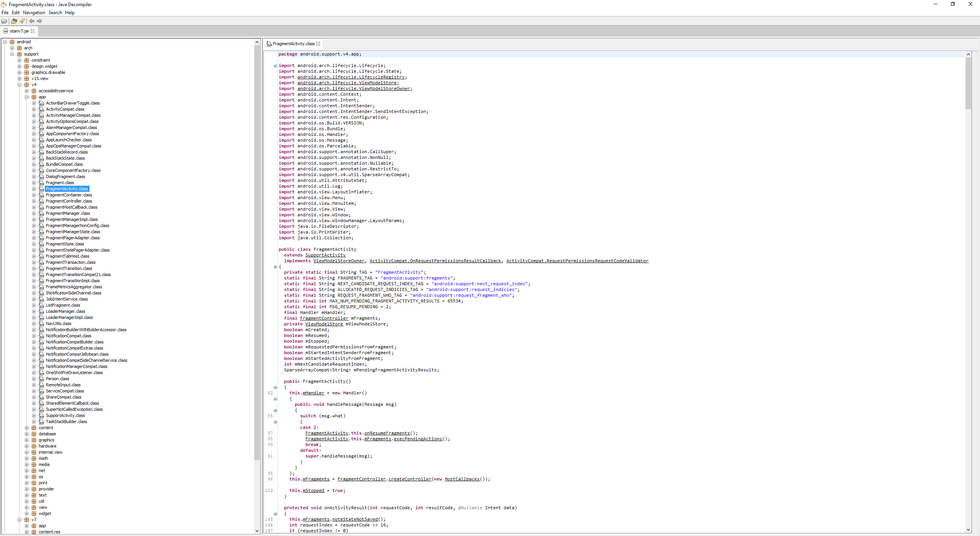980x536 pixels.
Task: Fold the FragmentActivity class body
Action: 275,267
